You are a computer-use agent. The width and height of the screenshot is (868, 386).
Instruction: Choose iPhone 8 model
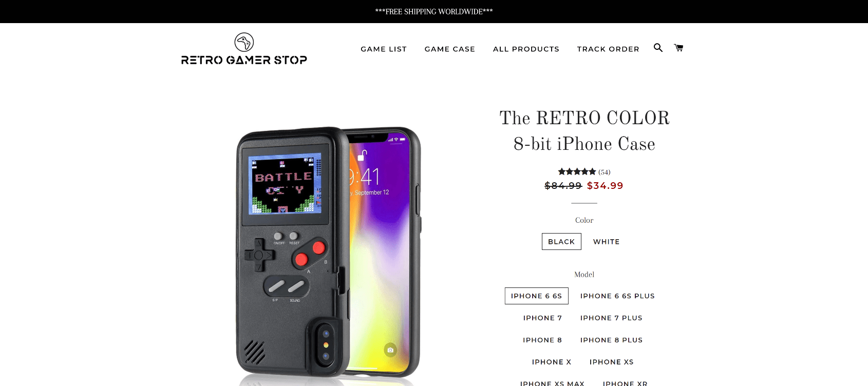542,340
